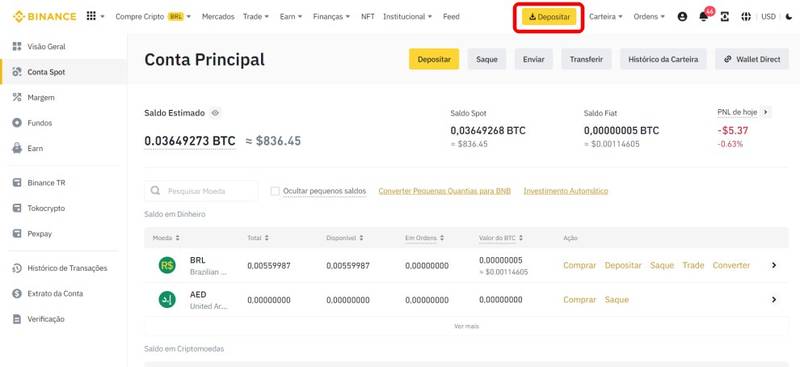Click the Verificação sidebar icon
The width and height of the screenshot is (800, 367).
17,319
